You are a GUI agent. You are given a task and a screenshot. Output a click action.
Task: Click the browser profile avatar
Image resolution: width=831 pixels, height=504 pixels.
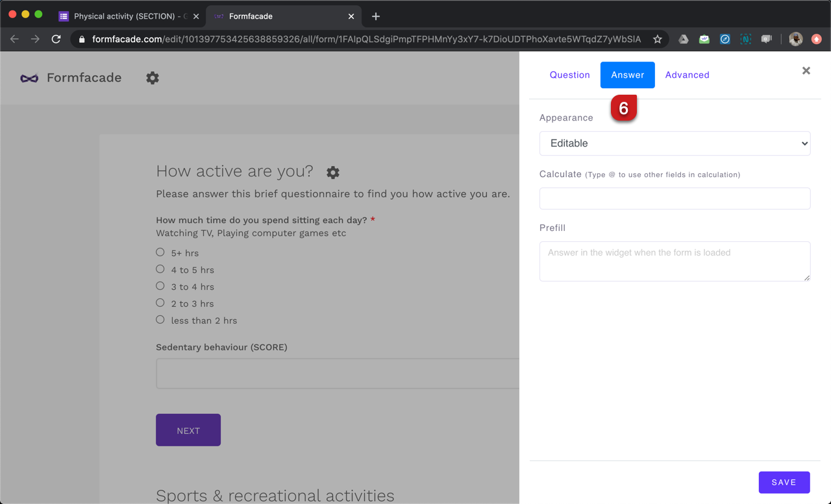(795, 39)
